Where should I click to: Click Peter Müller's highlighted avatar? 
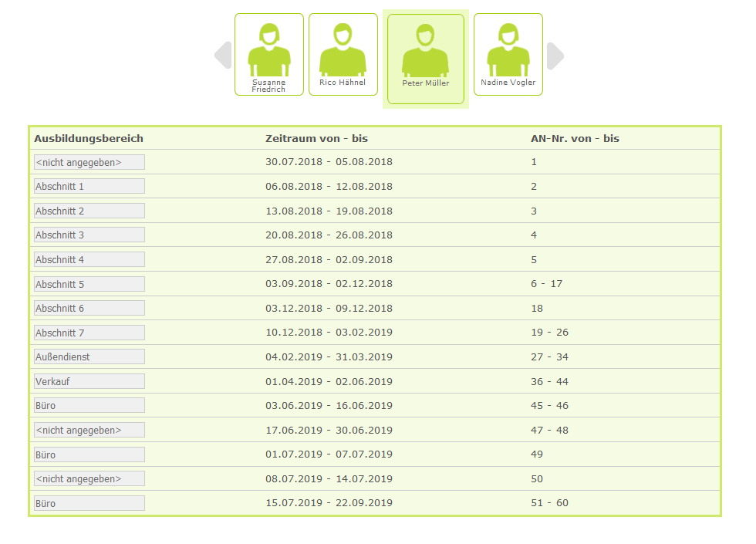[425, 59]
